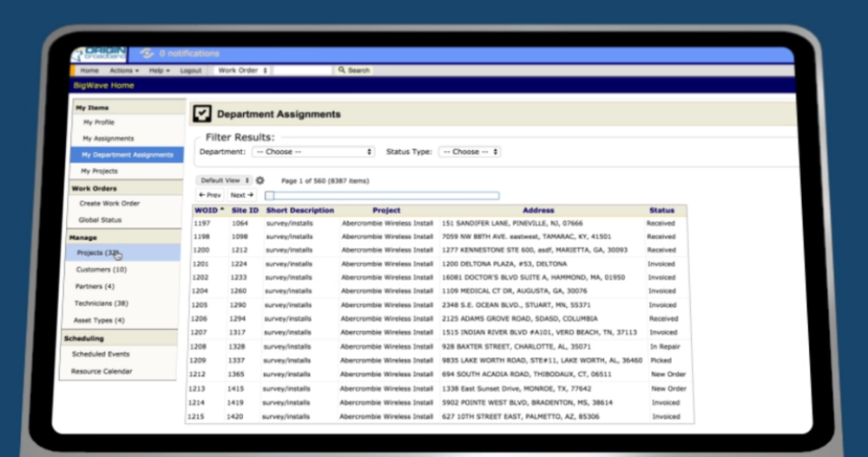Open Scheduled Events under Scheduling
This screenshot has height=457, width=868.
(x=100, y=354)
